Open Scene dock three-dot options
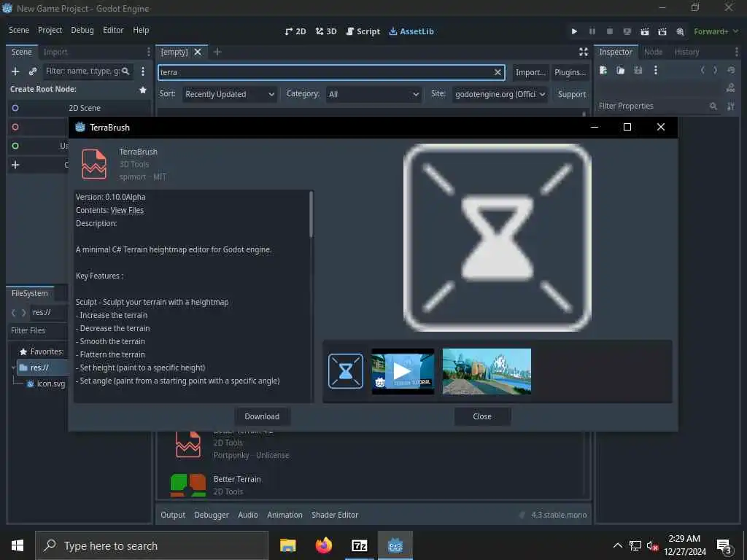This screenshot has width=747, height=560. tap(143, 71)
